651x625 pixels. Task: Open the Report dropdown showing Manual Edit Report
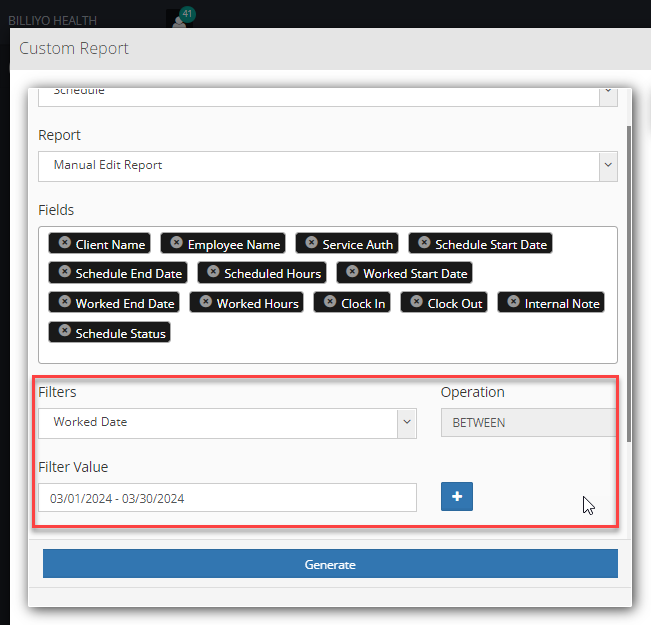tap(328, 166)
